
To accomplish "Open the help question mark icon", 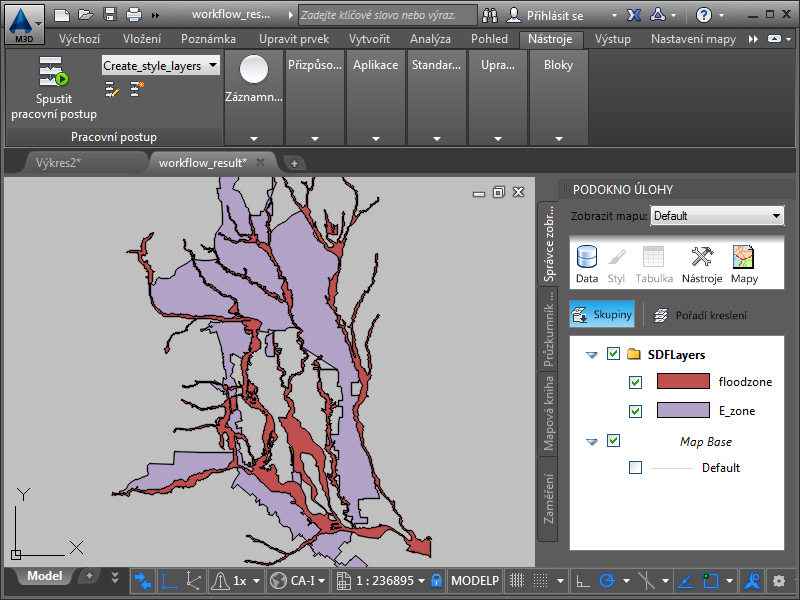I will pos(704,15).
